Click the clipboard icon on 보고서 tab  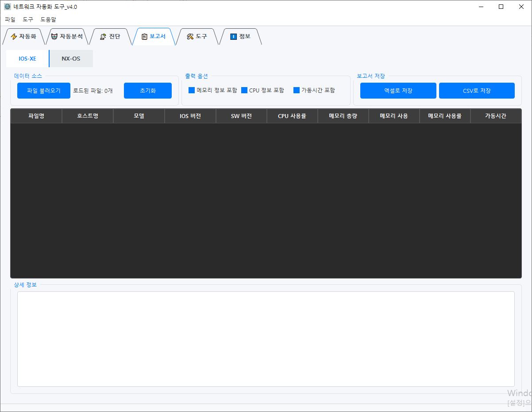click(144, 37)
